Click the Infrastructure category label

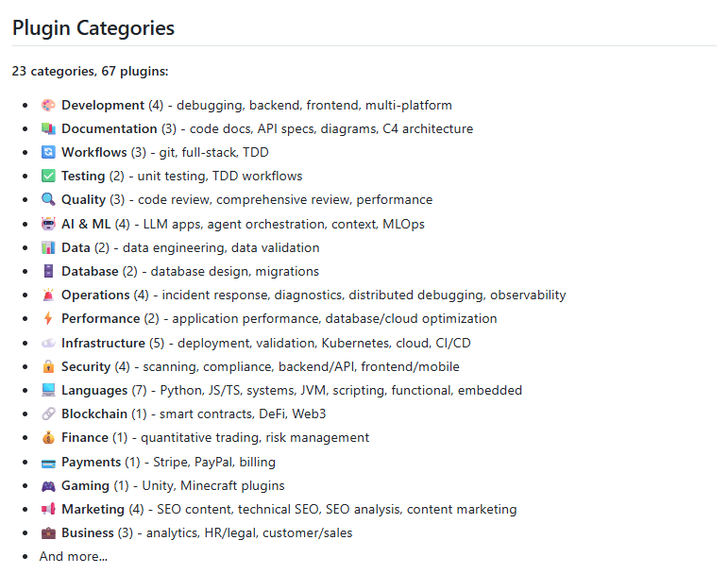pos(103,343)
